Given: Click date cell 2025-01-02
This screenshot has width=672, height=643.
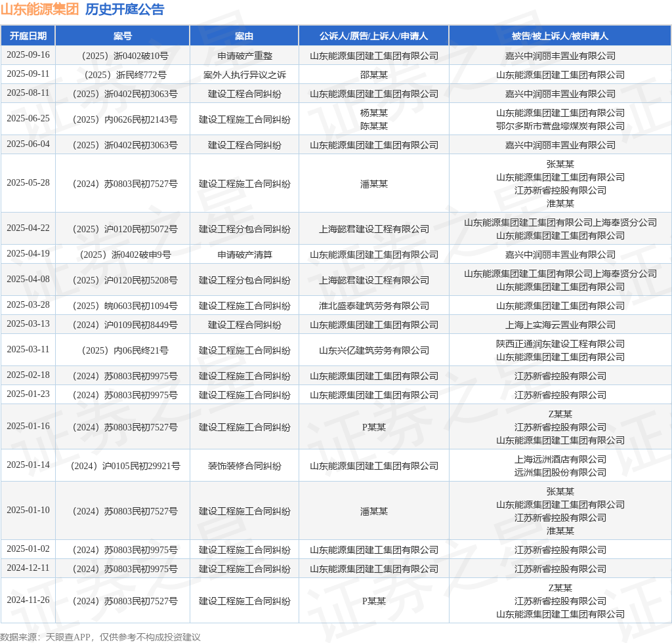Looking at the screenshot, I should pos(28,549).
